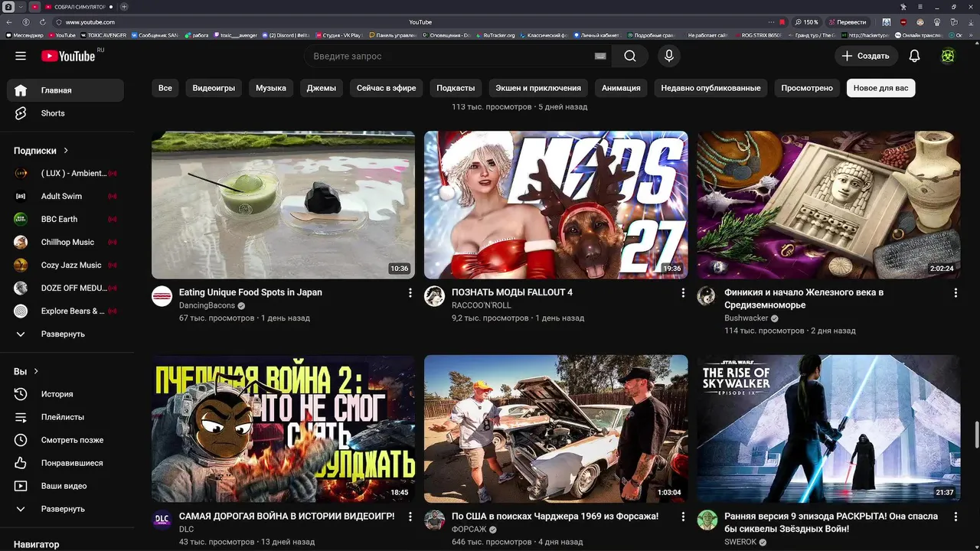This screenshot has width=980, height=551.
Task: Open more options for ПОЗНАТЬ МОДЫ FALLOUT 4
Action: tap(683, 293)
